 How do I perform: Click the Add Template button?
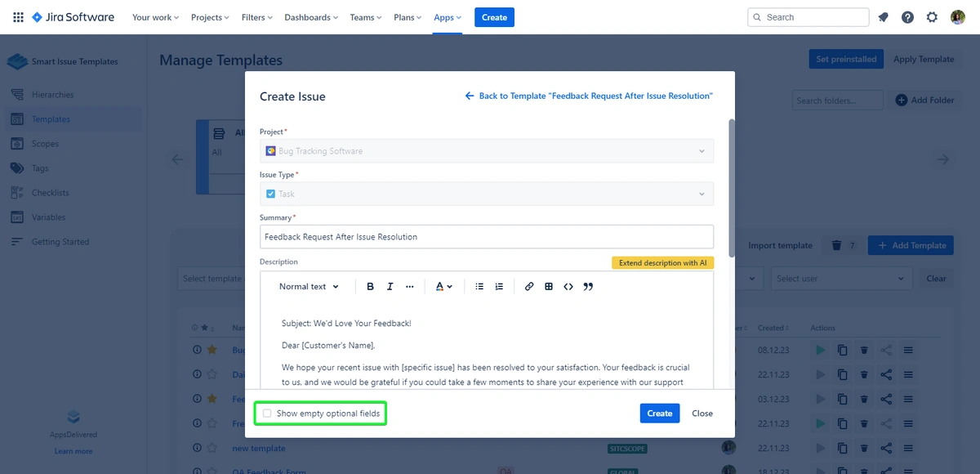coord(911,245)
